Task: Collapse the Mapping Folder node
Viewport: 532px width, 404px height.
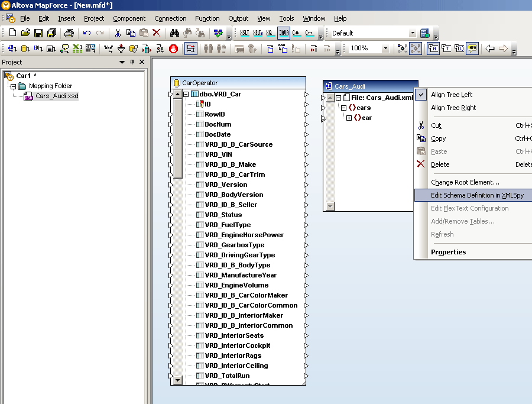Action: coord(13,86)
